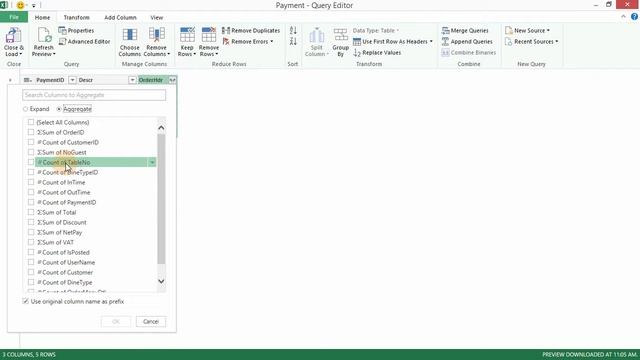Check the (Select All Columns) checkbox
The image size is (640, 360).
(x=31, y=122)
